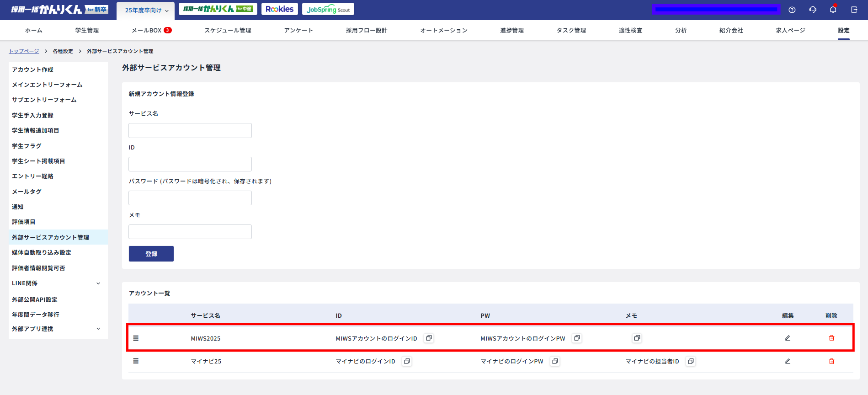Select 媒体自動取り込み設定 in sidebar
This screenshot has width=868, height=395.
coord(42,253)
